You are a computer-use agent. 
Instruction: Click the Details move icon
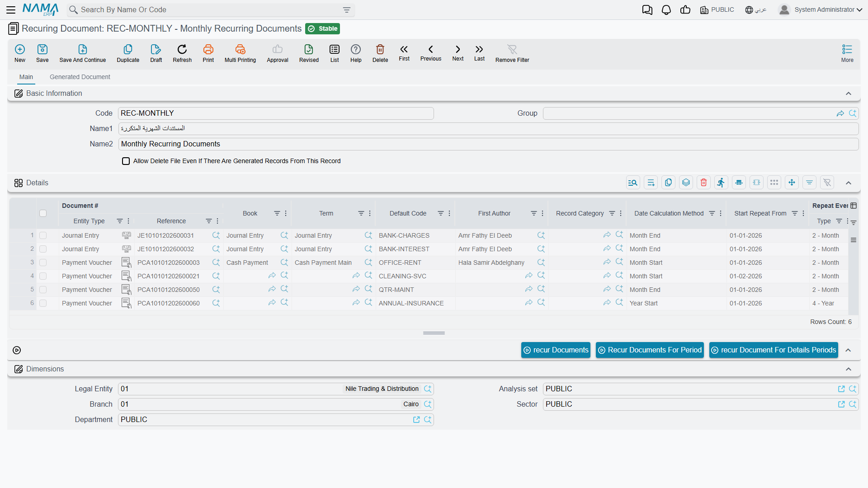792,183
